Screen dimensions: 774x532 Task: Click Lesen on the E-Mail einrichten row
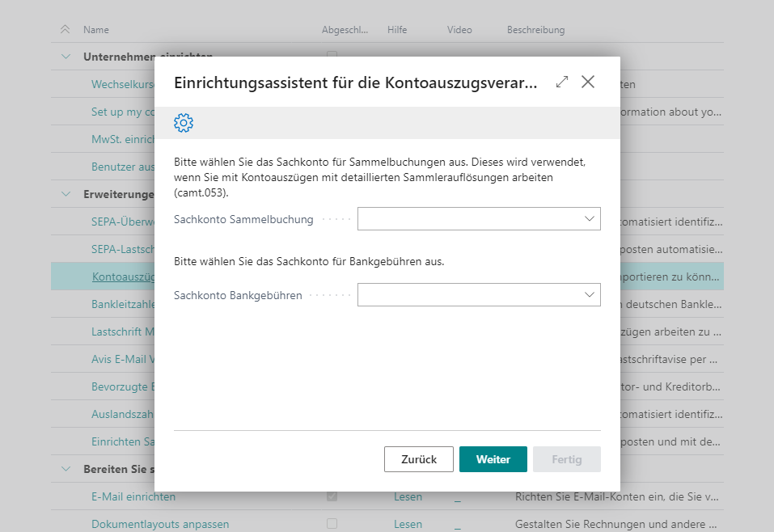[x=408, y=496]
